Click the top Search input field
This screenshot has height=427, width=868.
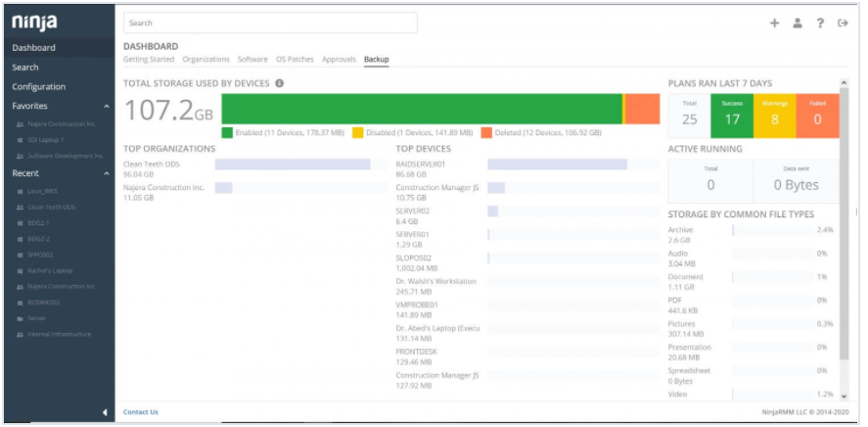click(270, 23)
